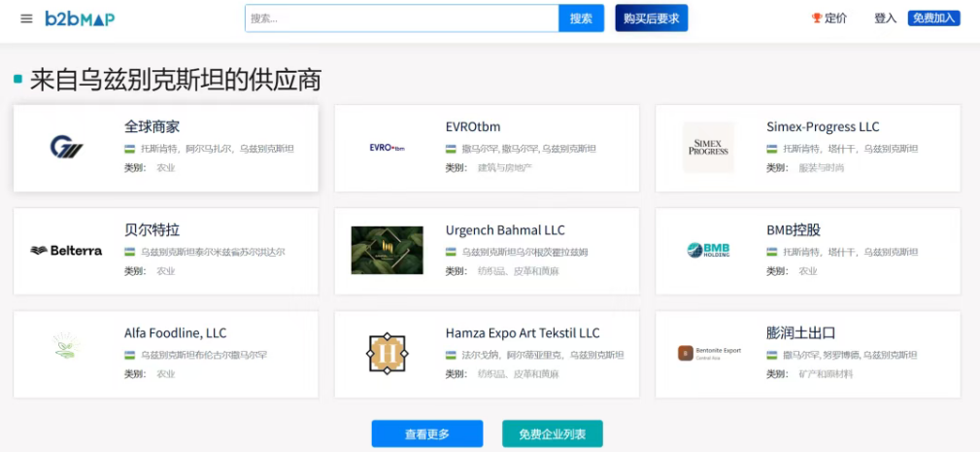
Task: Click the EVROtbm company logo
Action: 388,148
